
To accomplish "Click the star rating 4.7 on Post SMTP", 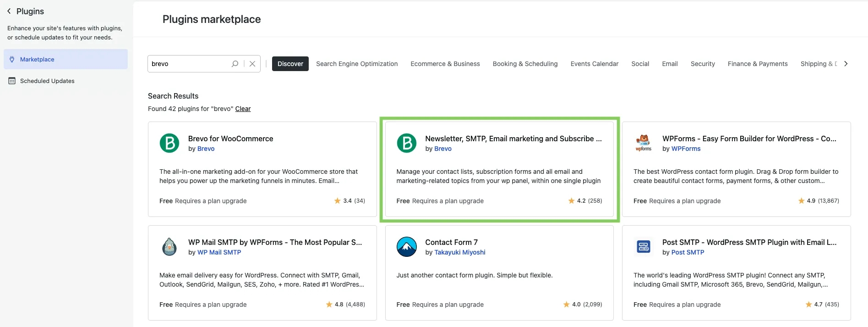I will (x=822, y=305).
